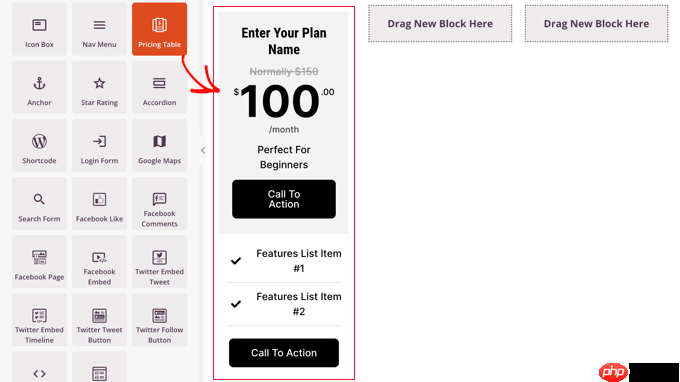Select the Nav Menu block
The height and width of the screenshot is (382, 680).
(x=99, y=29)
